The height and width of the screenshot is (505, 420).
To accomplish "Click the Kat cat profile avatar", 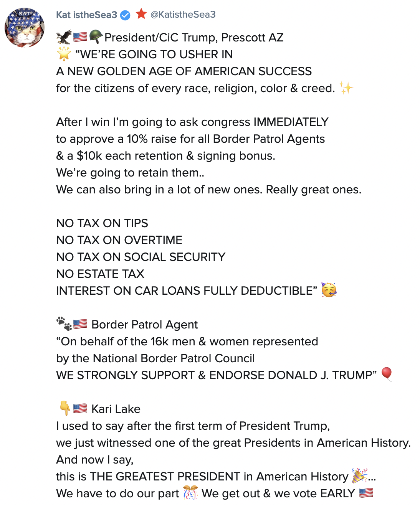I will pyautogui.click(x=25, y=28).
